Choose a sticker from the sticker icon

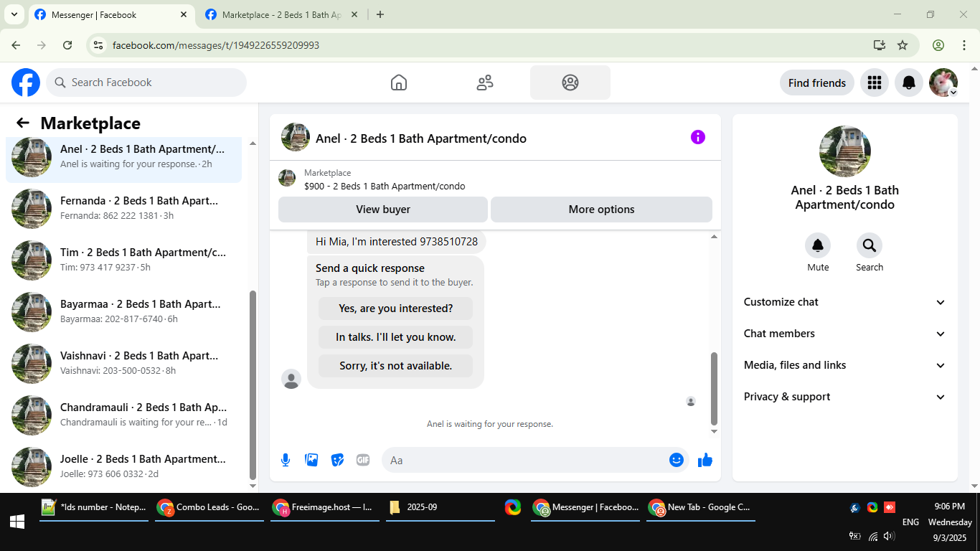coord(337,460)
